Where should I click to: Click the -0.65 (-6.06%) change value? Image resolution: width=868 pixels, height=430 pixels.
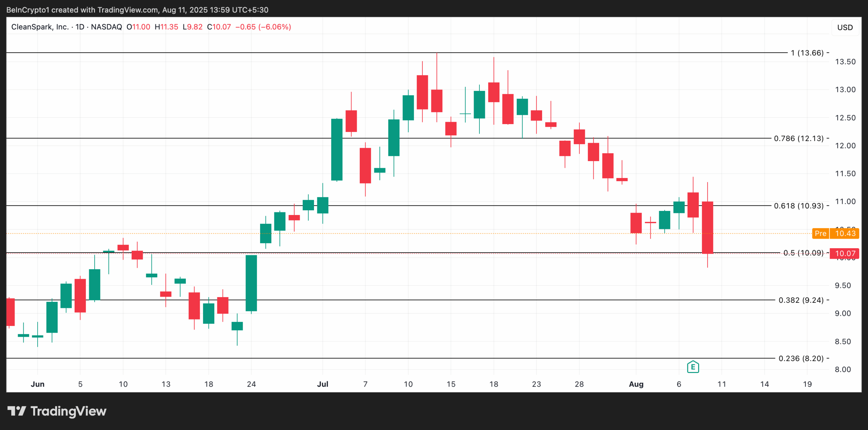pos(263,27)
